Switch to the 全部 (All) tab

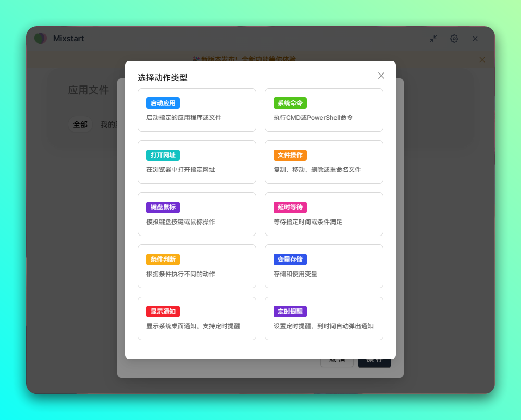click(80, 125)
